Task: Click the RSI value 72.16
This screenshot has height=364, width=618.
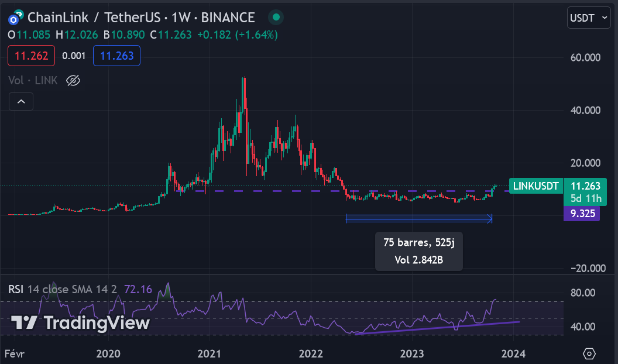Action: (x=138, y=290)
